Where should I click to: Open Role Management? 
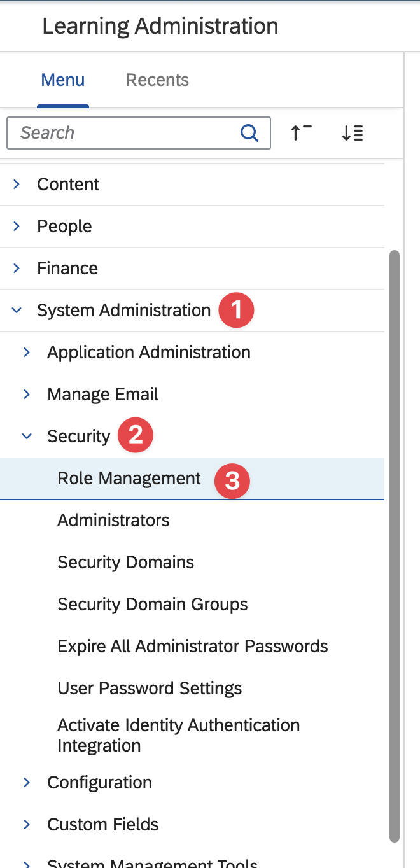pos(129,479)
